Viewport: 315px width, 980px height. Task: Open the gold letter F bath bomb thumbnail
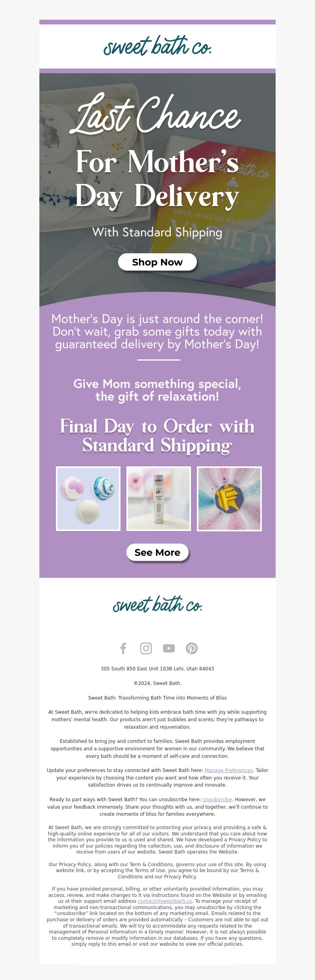(229, 499)
